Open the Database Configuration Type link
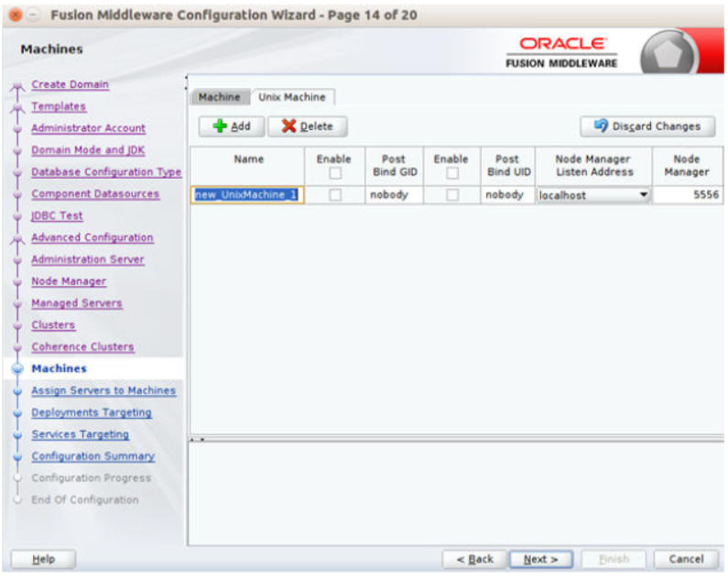 [106, 172]
